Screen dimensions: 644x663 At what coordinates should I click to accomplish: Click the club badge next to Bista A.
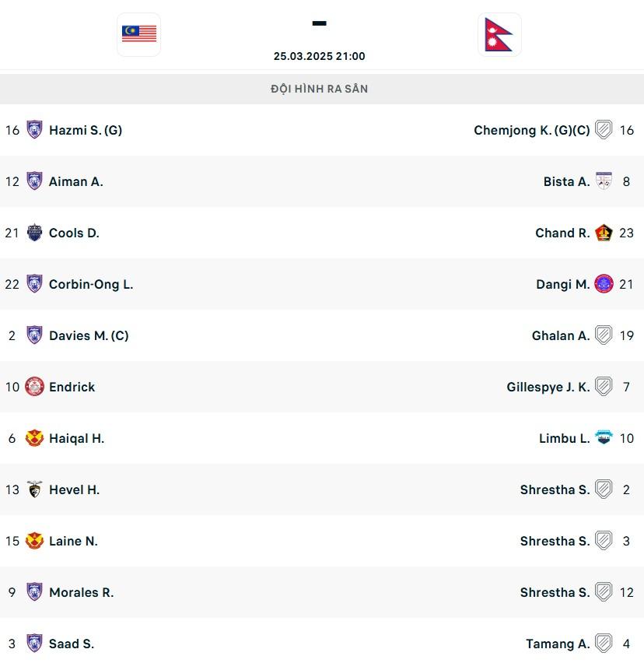604,181
